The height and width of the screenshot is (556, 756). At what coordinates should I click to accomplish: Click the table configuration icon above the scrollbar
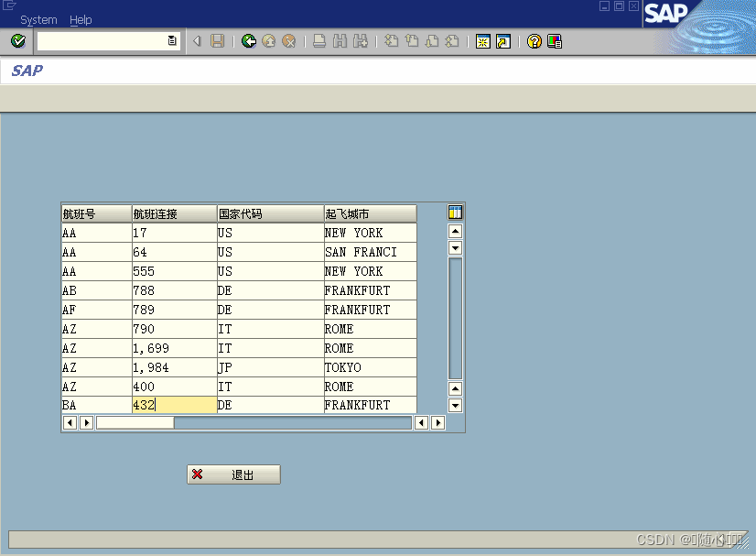click(x=454, y=212)
